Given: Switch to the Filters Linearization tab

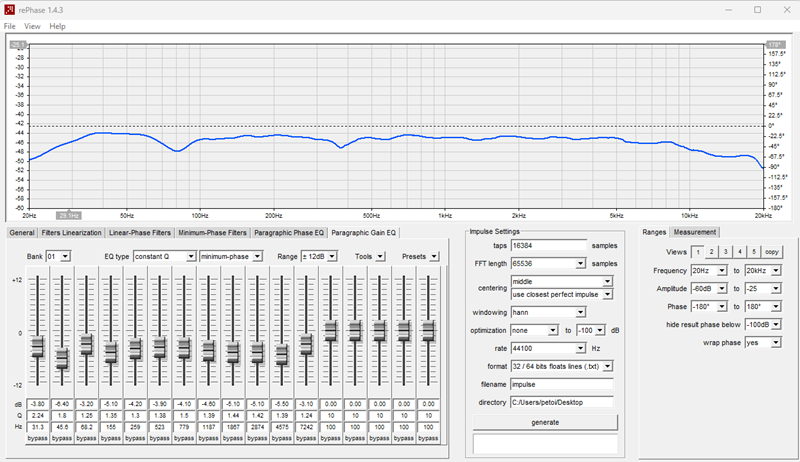Looking at the screenshot, I should (x=71, y=233).
